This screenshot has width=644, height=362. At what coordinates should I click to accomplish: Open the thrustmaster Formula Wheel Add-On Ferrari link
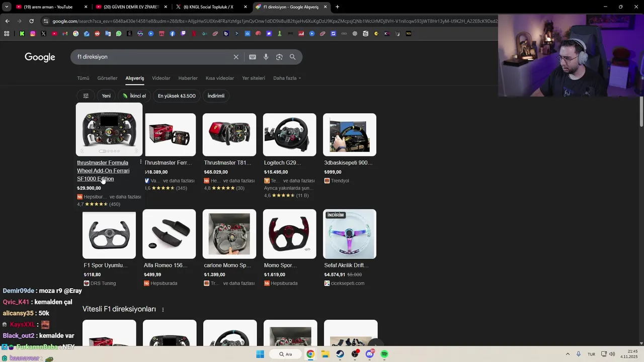(103, 170)
